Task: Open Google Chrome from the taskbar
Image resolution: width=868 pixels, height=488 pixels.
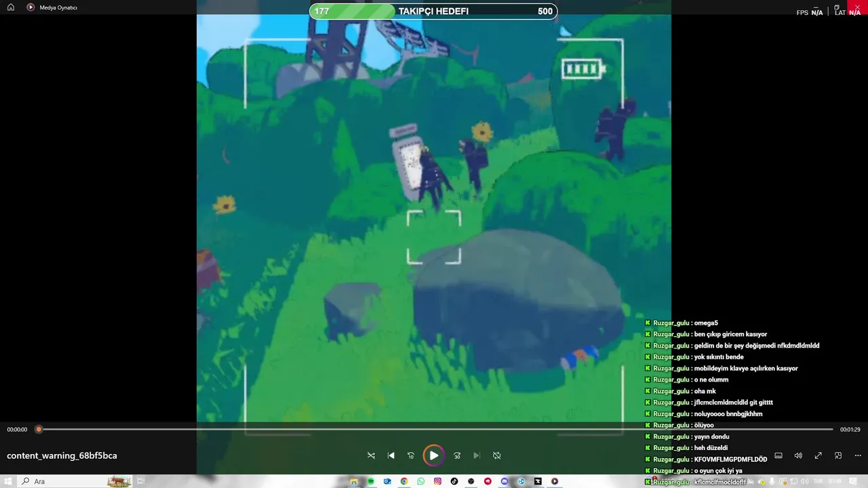Action: pos(404,481)
